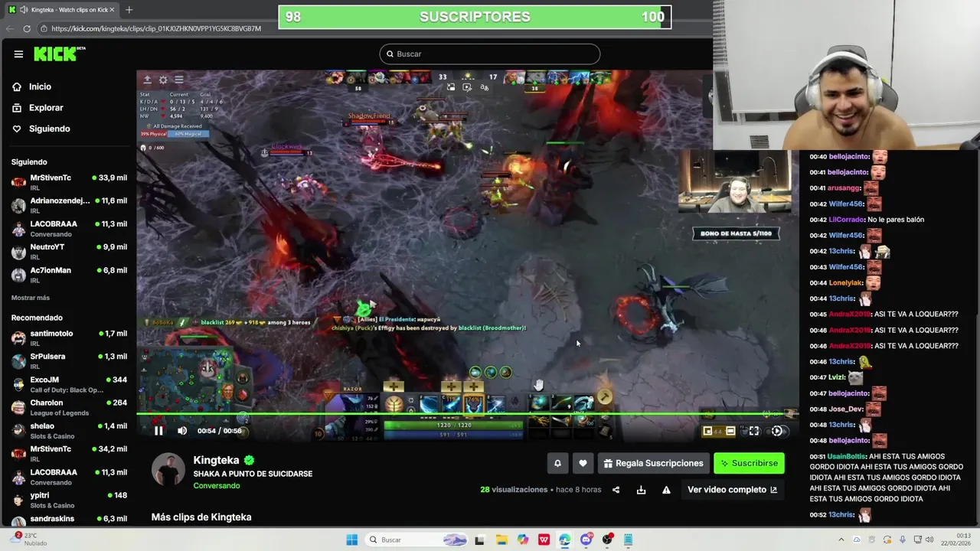Image resolution: width=980 pixels, height=551 pixels.
Task: Click the green Suscribirse button
Action: pos(749,463)
